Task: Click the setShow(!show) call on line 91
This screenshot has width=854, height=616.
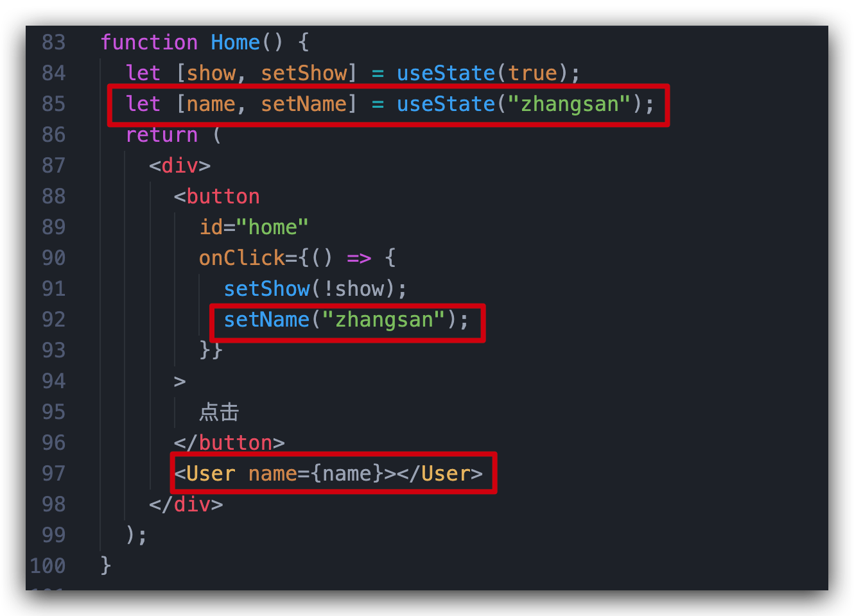Action: coord(309,289)
